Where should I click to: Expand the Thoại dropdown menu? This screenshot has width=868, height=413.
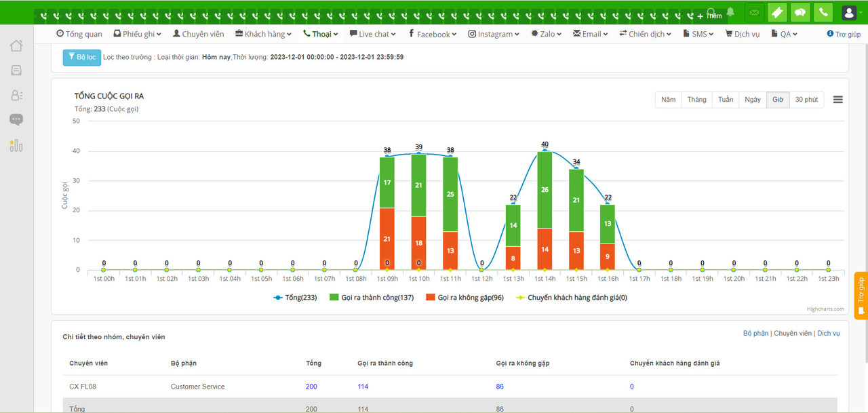321,34
